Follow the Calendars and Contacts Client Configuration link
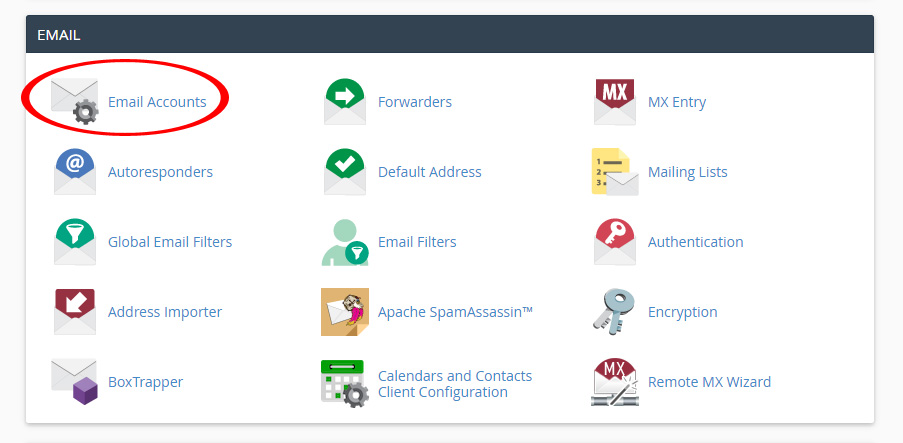Viewport: 903px width, 443px height. 455,384
